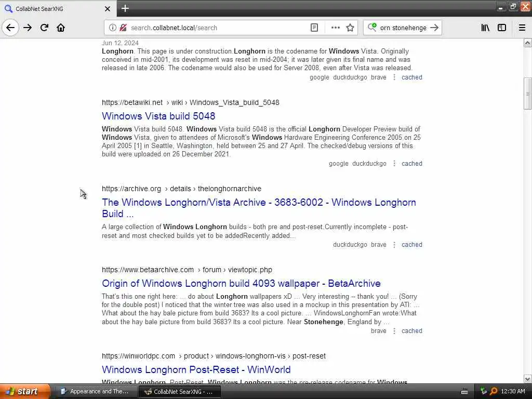Click the search engine magnifier icon
Screen dimensions: 532x399
pyautogui.click(x=372, y=28)
